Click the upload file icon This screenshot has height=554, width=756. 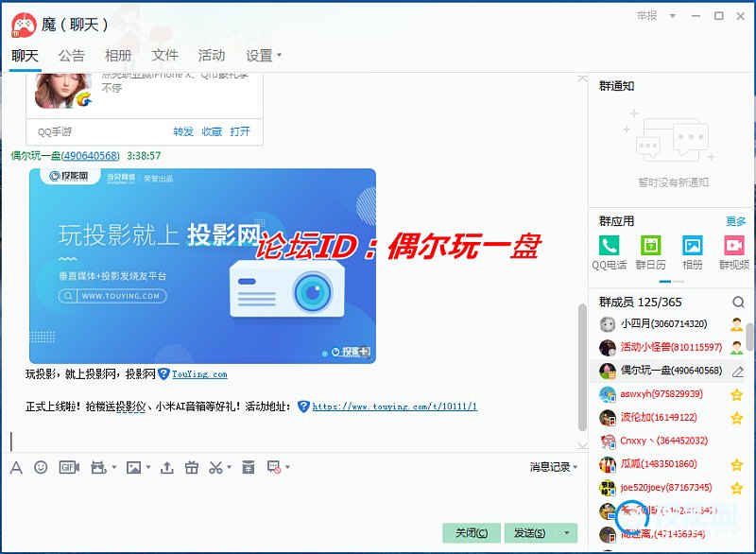coord(167,467)
